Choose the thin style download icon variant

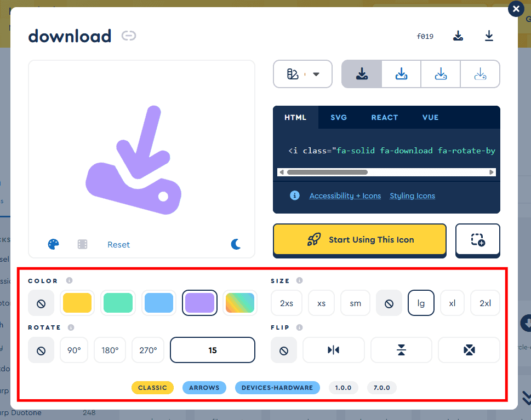tap(480, 74)
